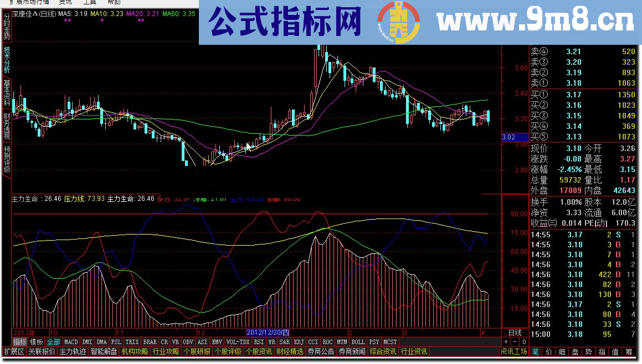Click the − zoom-out control beside MCST
The width and height of the screenshot is (642, 364).
[515, 343]
